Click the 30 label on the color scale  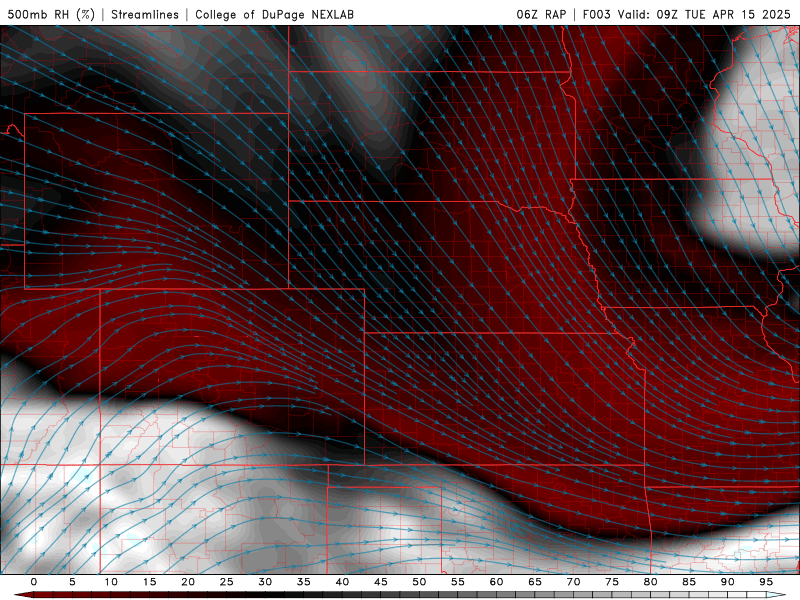[x=265, y=582]
